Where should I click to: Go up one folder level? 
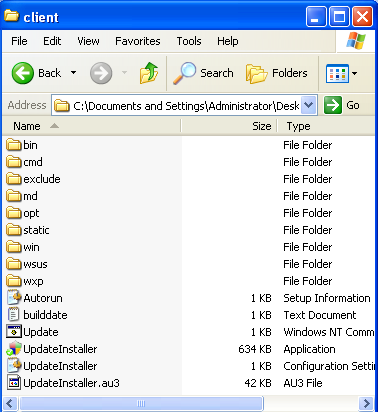149,73
